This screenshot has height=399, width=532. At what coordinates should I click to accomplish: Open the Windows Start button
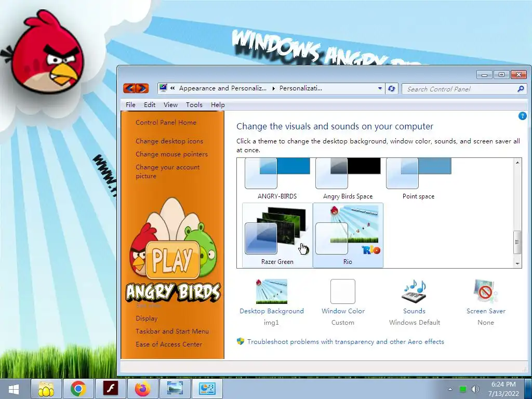click(14, 389)
